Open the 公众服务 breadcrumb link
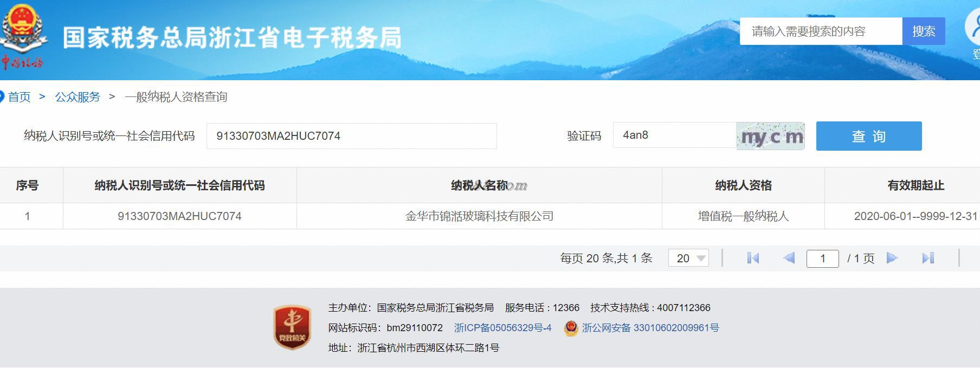The image size is (980, 368). tap(78, 97)
